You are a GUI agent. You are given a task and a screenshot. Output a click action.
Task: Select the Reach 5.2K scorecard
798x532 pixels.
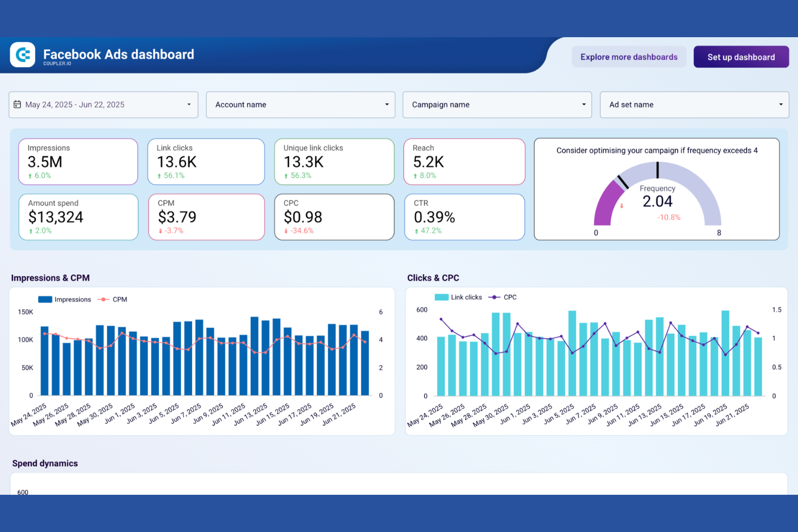(x=464, y=162)
